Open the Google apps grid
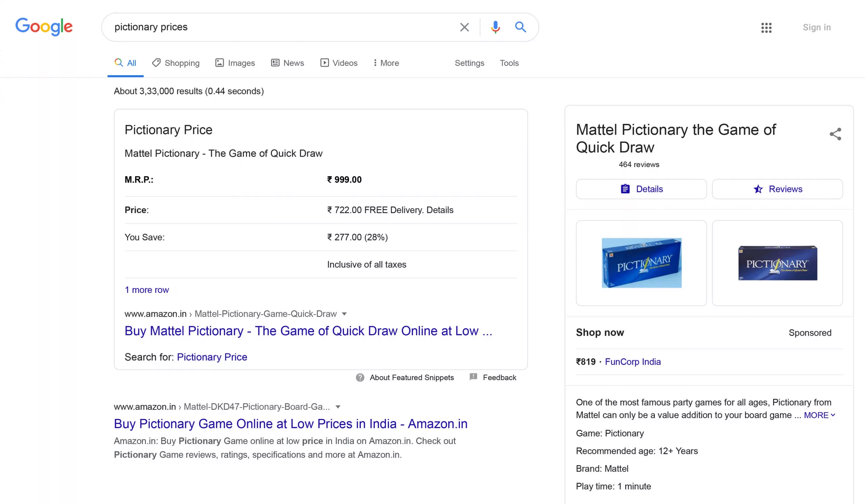865x504 pixels. click(766, 28)
